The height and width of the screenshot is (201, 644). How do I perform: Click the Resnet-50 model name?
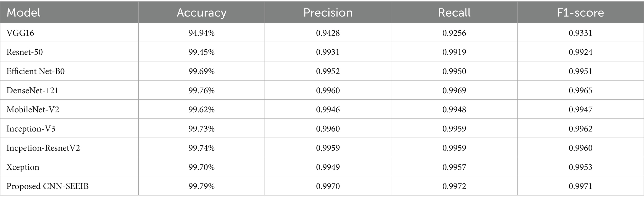point(25,52)
